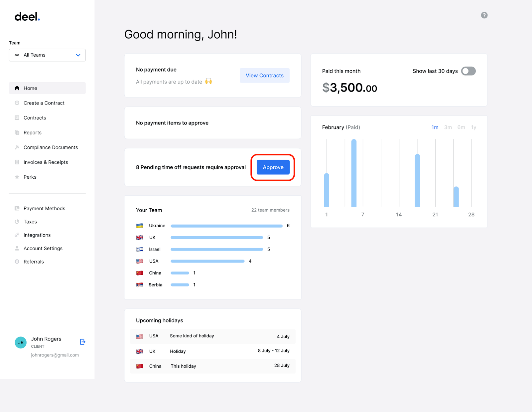Open Invoices & Receipts
Image resolution: width=532 pixels, height=412 pixels.
pyautogui.click(x=46, y=162)
